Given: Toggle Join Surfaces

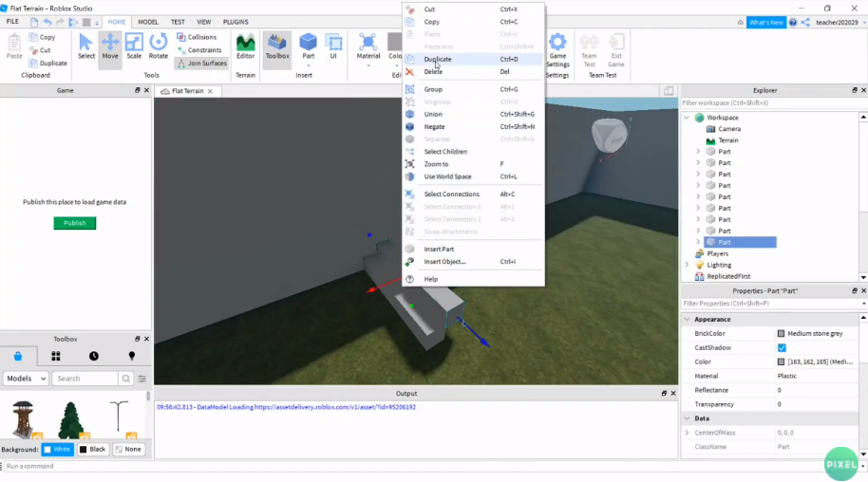Looking at the screenshot, I should [x=201, y=63].
